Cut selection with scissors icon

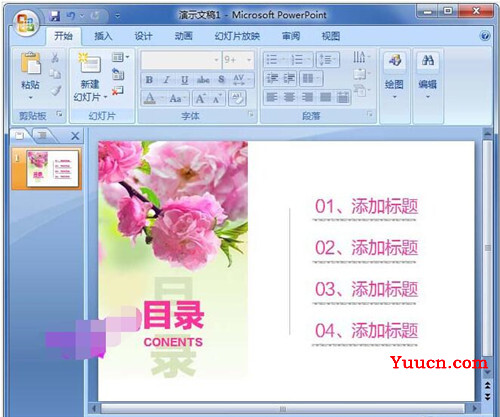[x=55, y=58]
